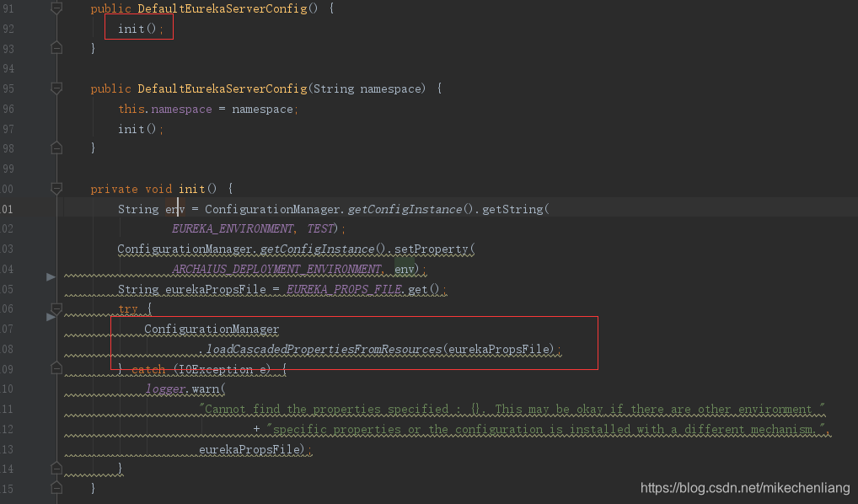The height and width of the screenshot is (504, 858).
Task: Click 'this.namespace' on line 96
Action: [x=164, y=109]
